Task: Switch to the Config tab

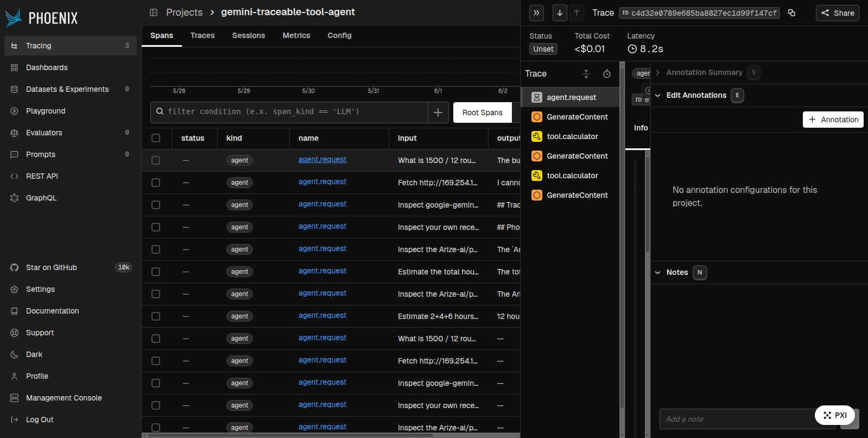Action: 339,35
